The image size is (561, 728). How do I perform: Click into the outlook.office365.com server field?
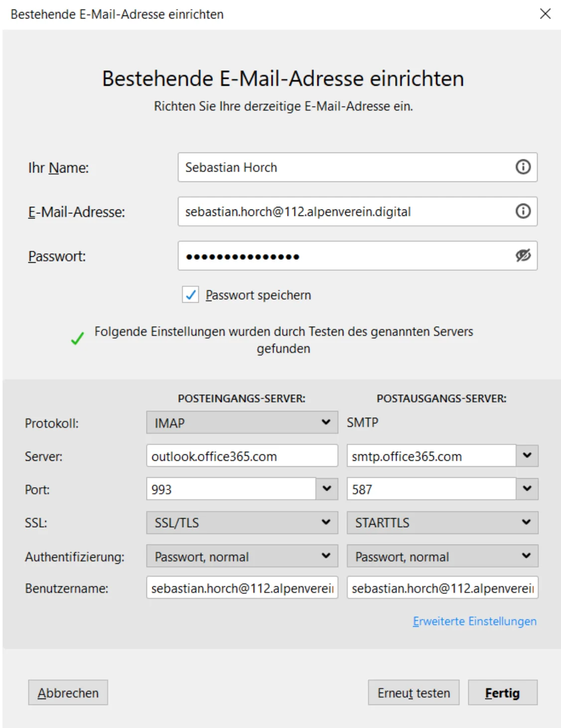tap(242, 456)
